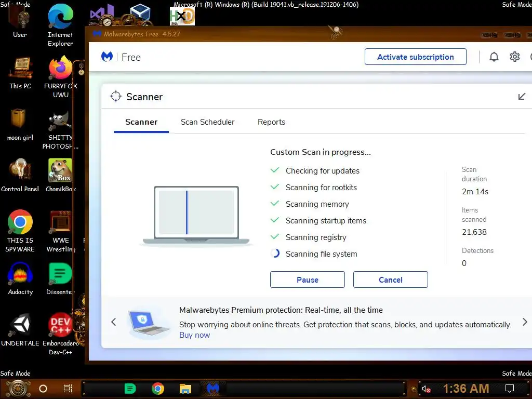Select the Audacity desktop icon
Screen dimensions: 532x399
(20, 278)
